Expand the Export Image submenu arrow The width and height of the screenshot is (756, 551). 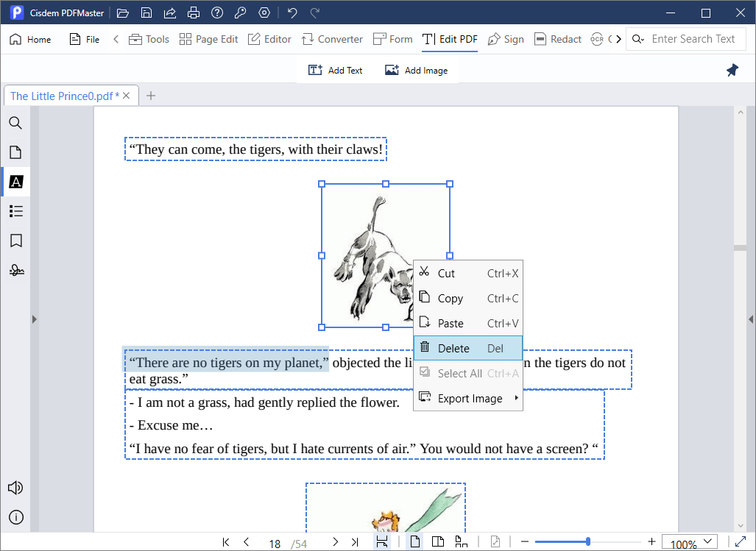pos(516,398)
